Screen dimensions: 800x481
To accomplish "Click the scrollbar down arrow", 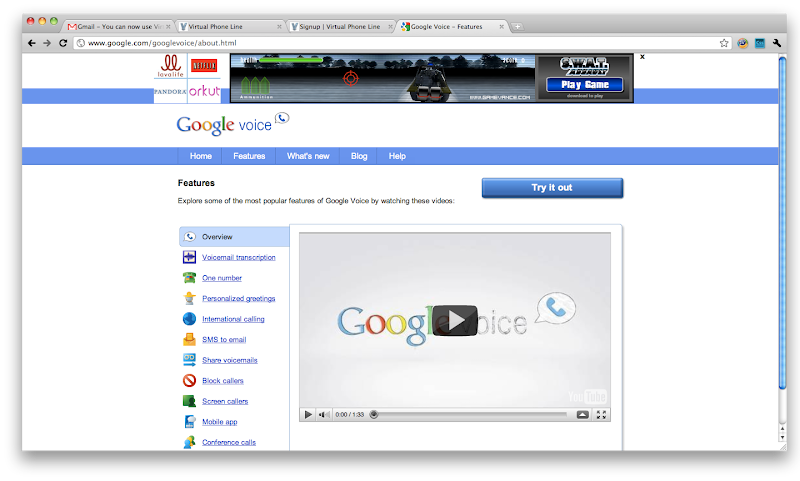I will click(x=782, y=438).
